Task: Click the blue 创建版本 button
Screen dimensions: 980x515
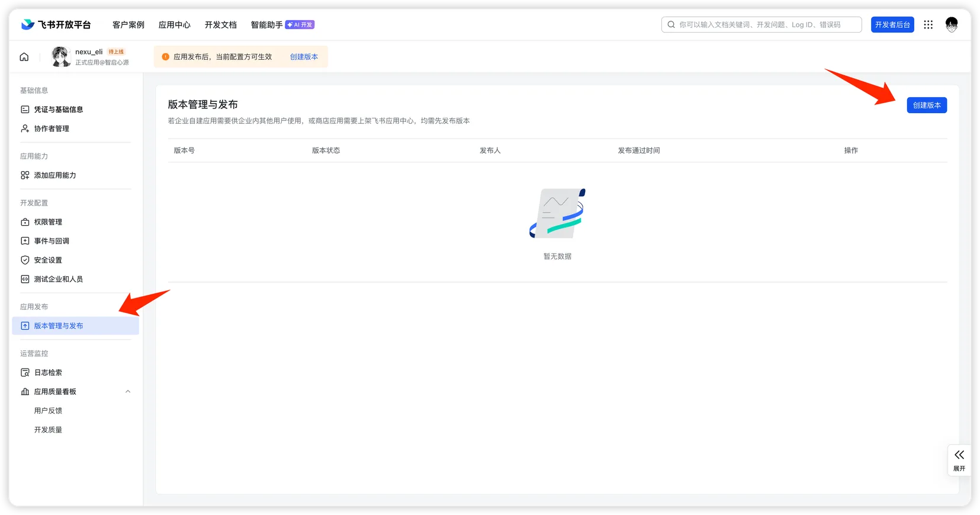Action: click(x=927, y=105)
